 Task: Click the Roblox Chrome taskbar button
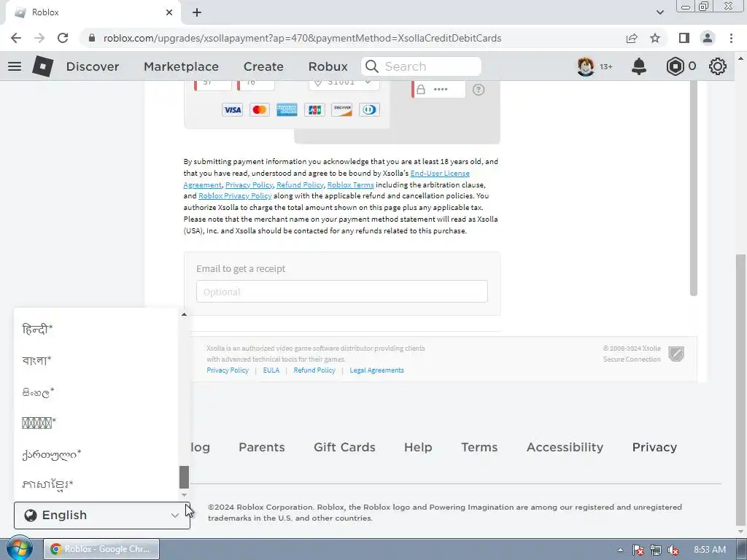tap(101, 549)
